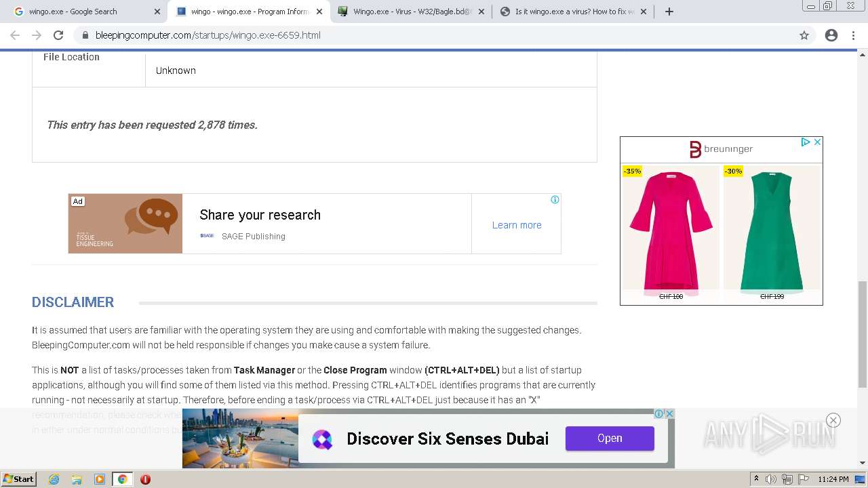Click the Unknown value in the table
Image resolution: width=868 pixels, height=488 pixels.
[x=176, y=70]
